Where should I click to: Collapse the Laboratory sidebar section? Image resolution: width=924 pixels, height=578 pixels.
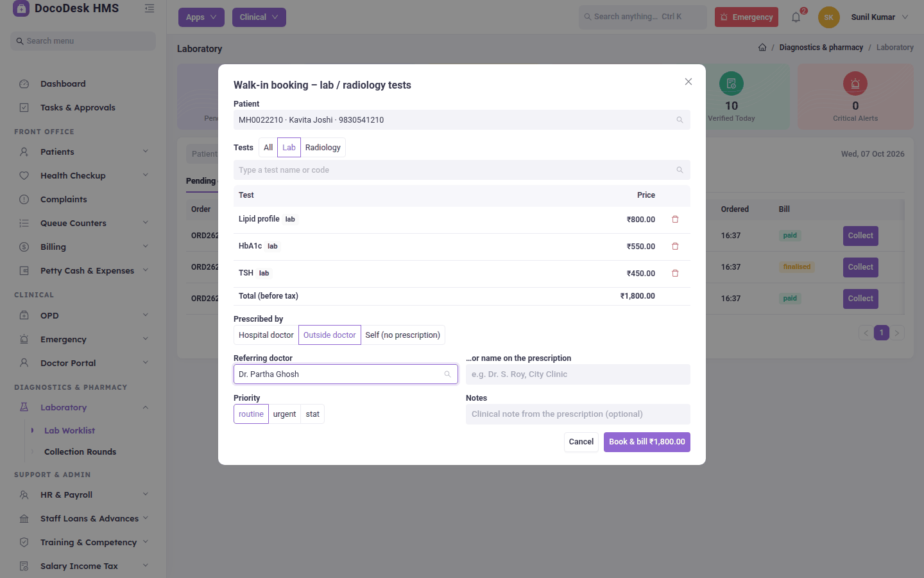coord(83,408)
